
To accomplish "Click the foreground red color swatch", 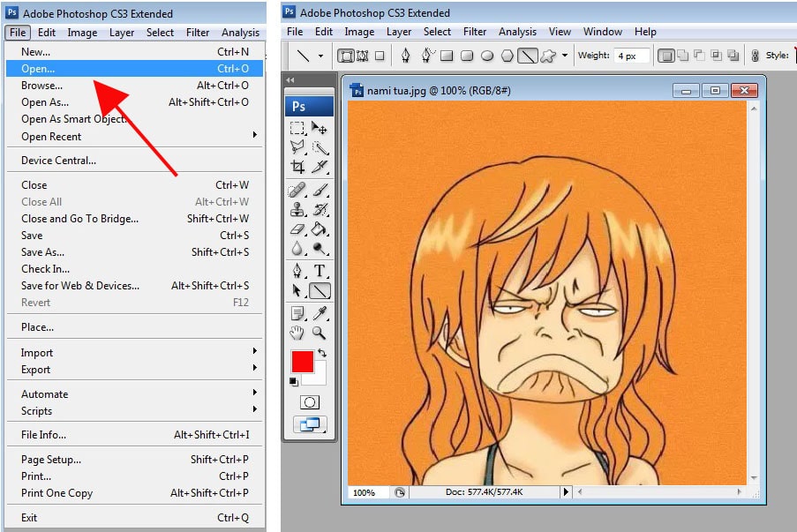I will click(303, 362).
